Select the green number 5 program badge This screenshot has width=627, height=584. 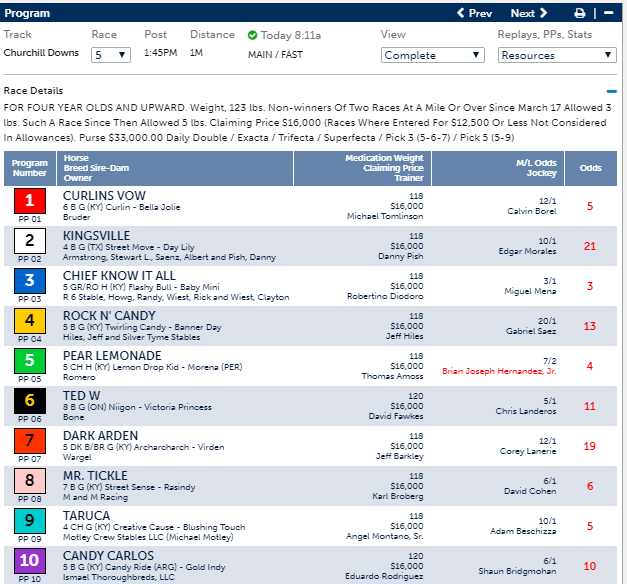click(x=29, y=360)
